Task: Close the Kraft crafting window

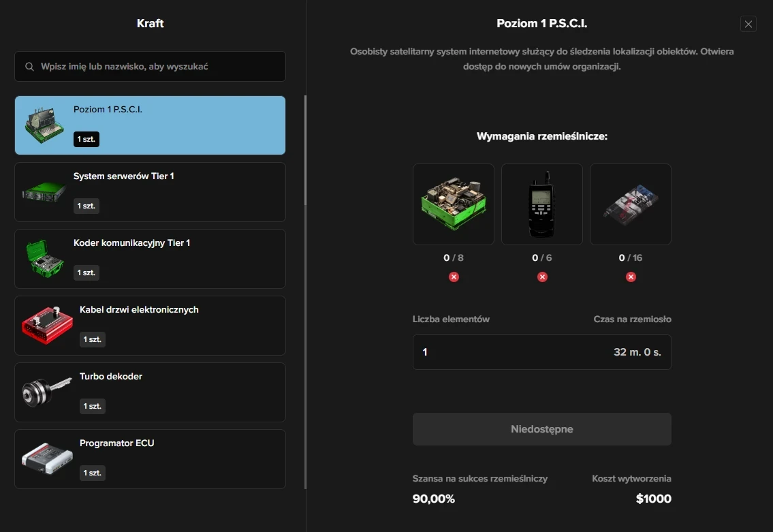Action: click(748, 25)
